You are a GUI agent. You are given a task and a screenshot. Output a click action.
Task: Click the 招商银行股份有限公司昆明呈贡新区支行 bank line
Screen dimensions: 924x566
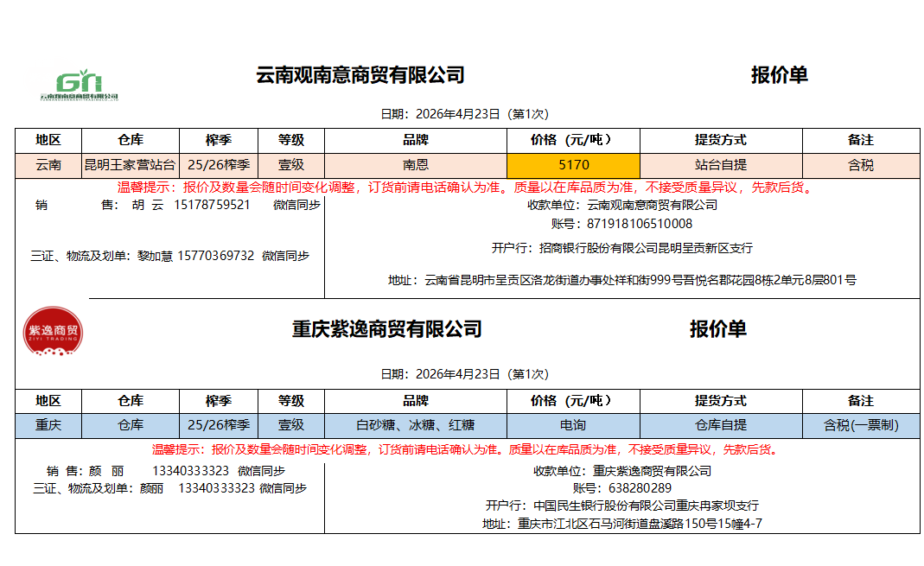(622, 248)
